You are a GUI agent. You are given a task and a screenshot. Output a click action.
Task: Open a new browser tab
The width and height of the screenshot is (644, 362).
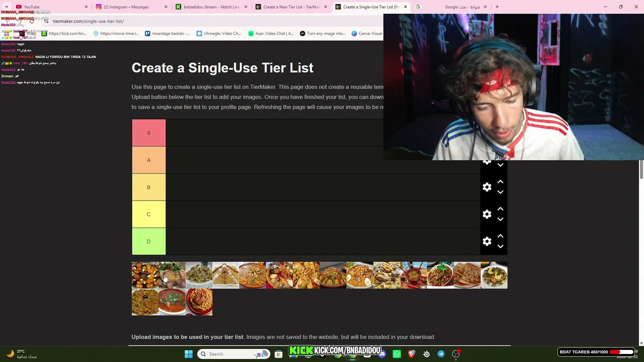pos(497,7)
